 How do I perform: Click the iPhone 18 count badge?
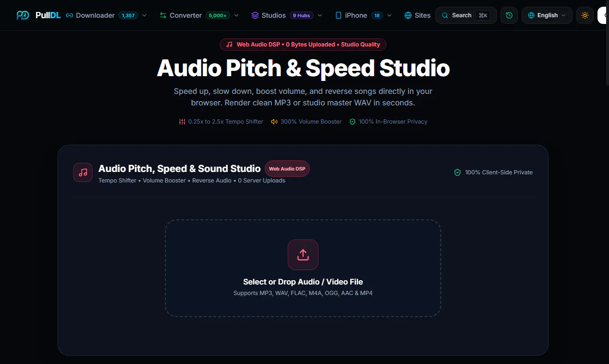click(377, 15)
